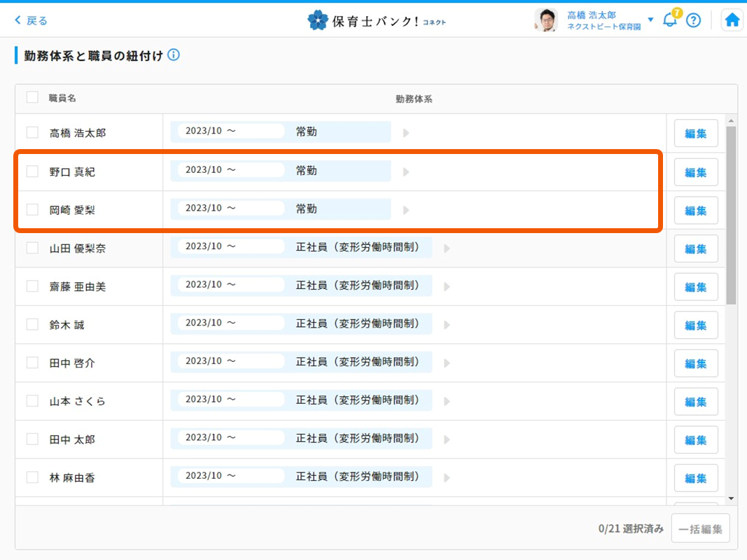Click the arrow icon in 山田 優梨奈 row
747x560 pixels.
[447, 248]
